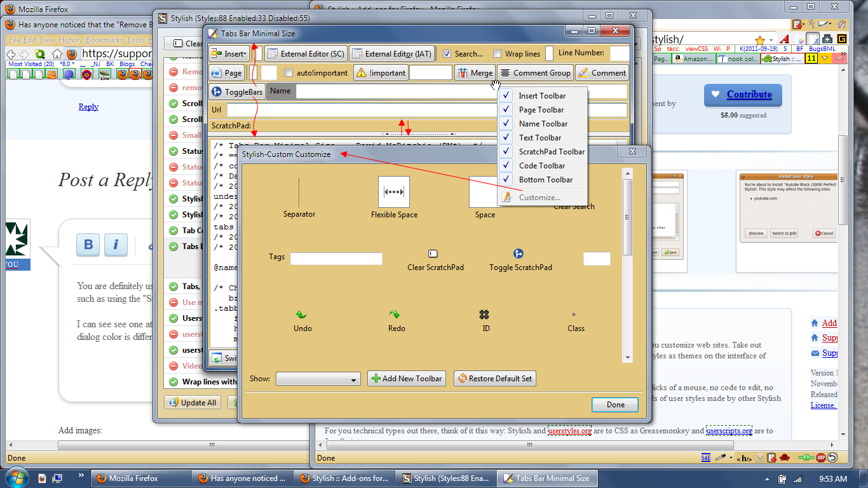This screenshot has height=488, width=868.
Task: Click the Adblock Plus icon in status bar
Action: (822, 457)
